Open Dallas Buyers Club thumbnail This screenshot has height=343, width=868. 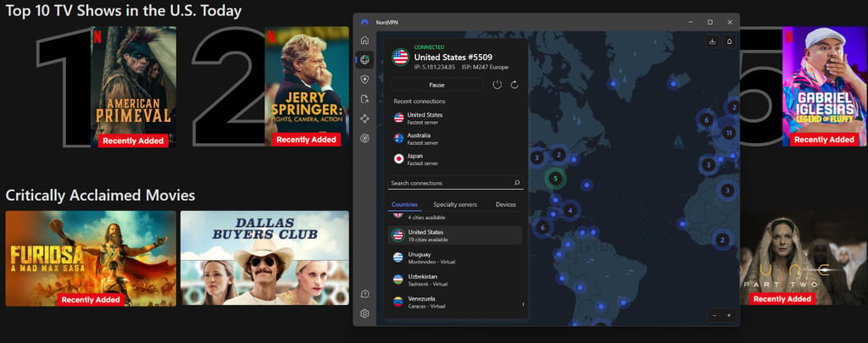click(x=264, y=257)
